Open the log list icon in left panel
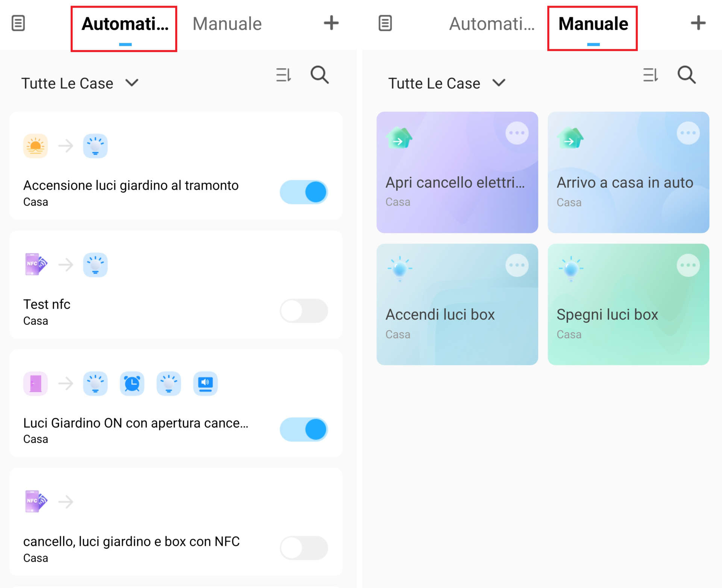The height and width of the screenshot is (588, 722). coord(18,23)
